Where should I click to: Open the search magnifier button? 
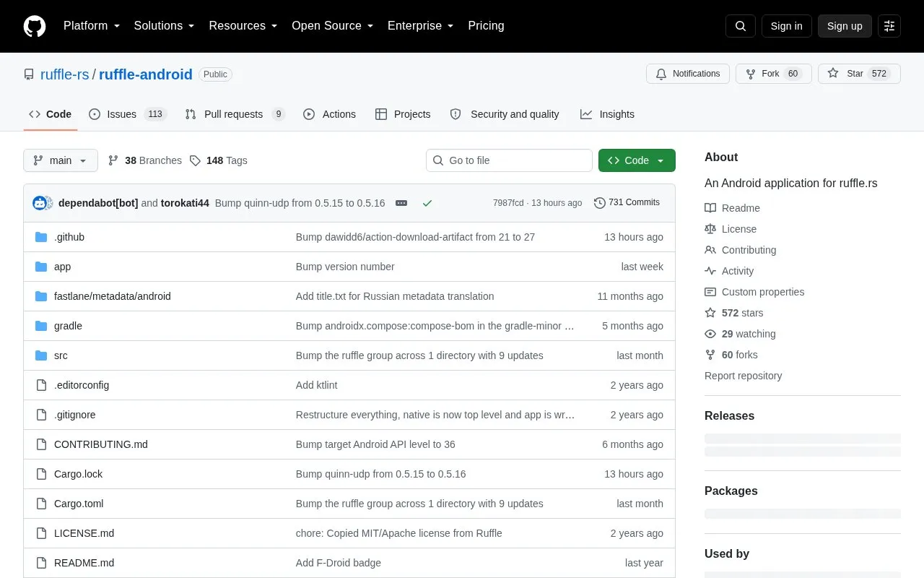[x=741, y=26]
